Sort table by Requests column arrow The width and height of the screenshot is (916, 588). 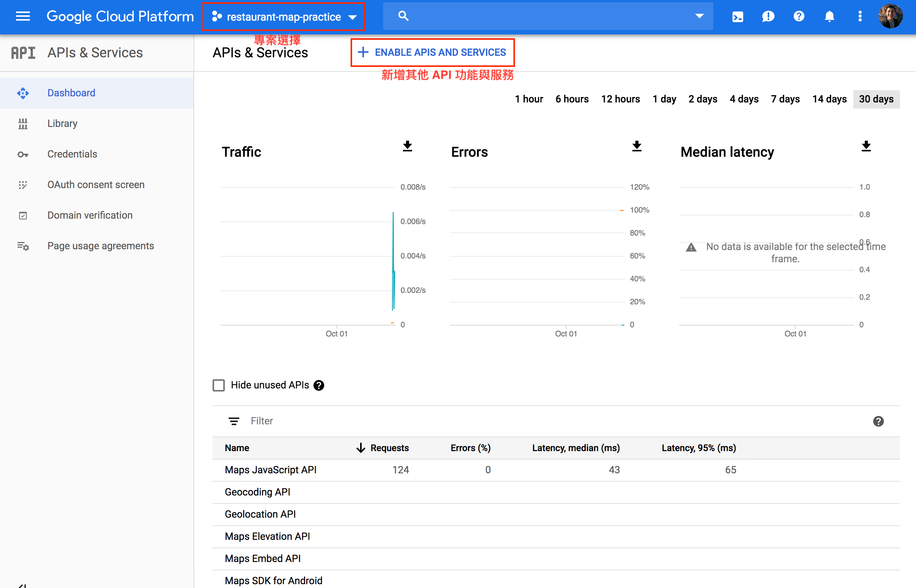click(x=361, y=448)
